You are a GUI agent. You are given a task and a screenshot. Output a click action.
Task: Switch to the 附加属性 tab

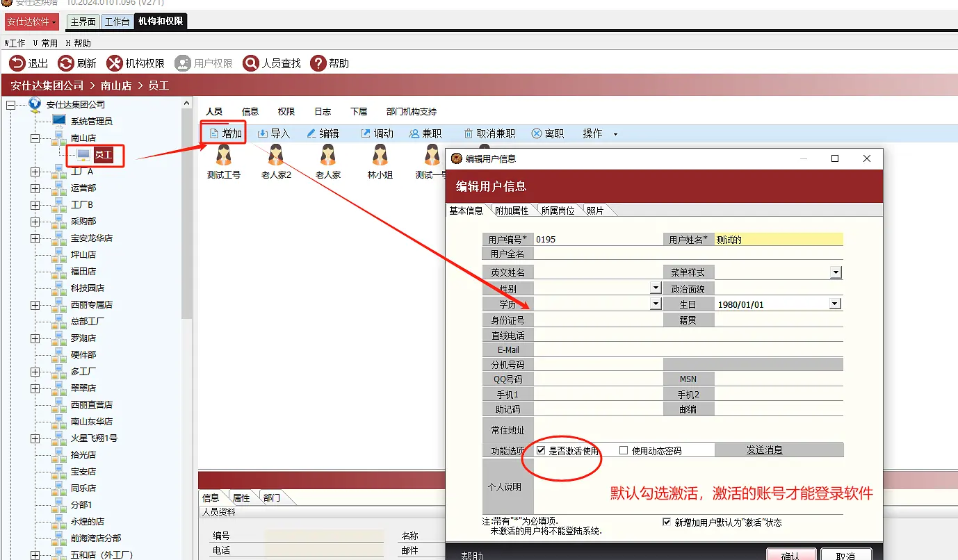click(512, 210)
